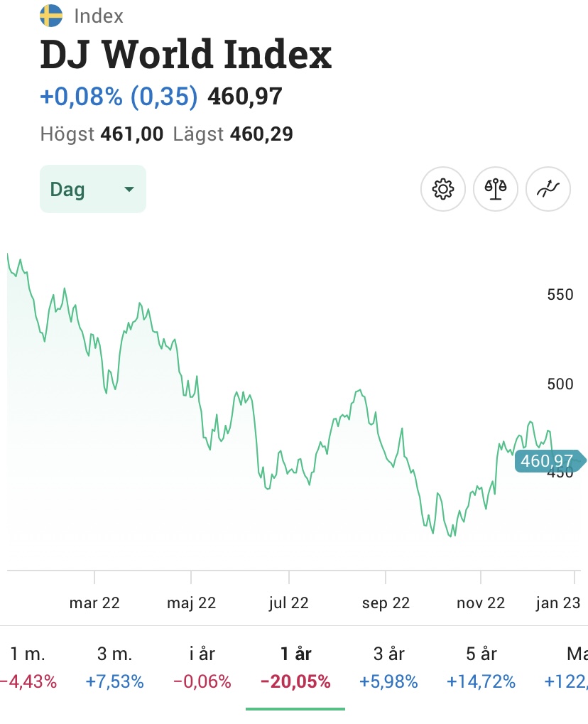This screenshot has height=724, width=588.
Task: Click the sep 22 axis label
Action: tap(386, 603)
